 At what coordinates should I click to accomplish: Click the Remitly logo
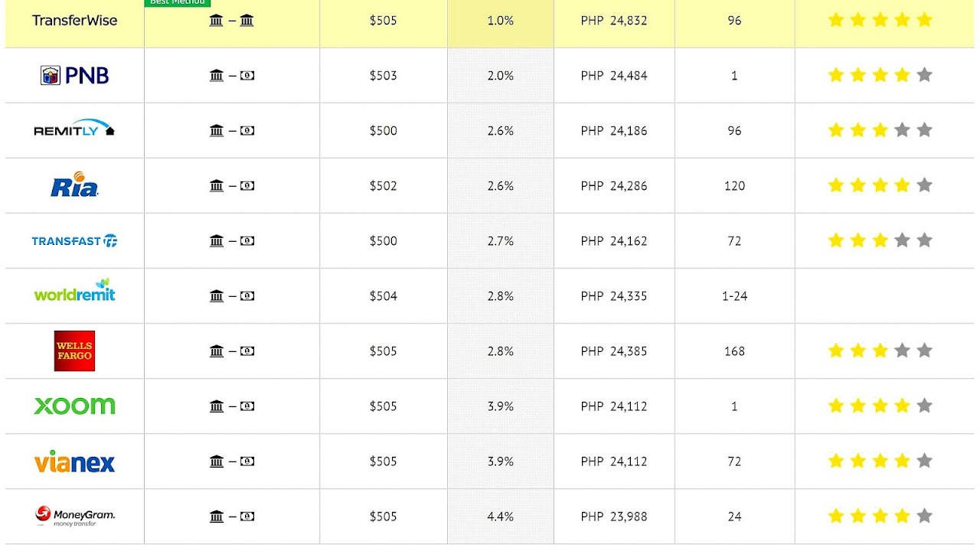coord(74,129)
